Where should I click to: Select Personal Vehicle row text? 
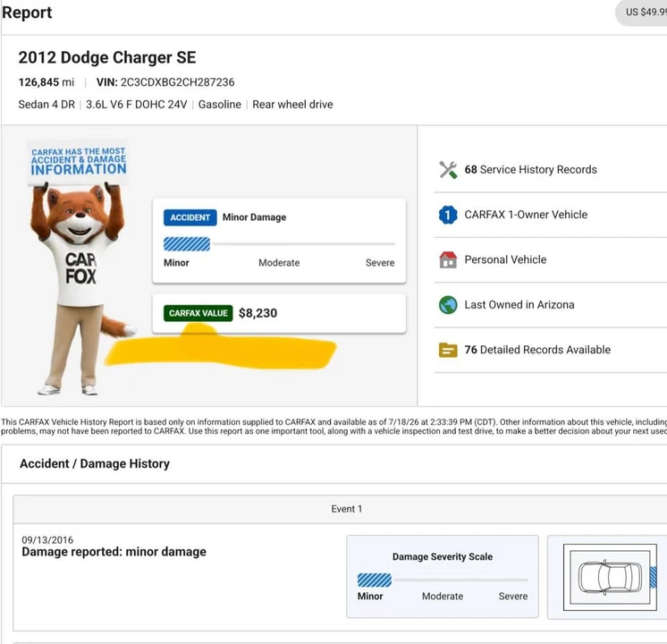click(505, 259)
